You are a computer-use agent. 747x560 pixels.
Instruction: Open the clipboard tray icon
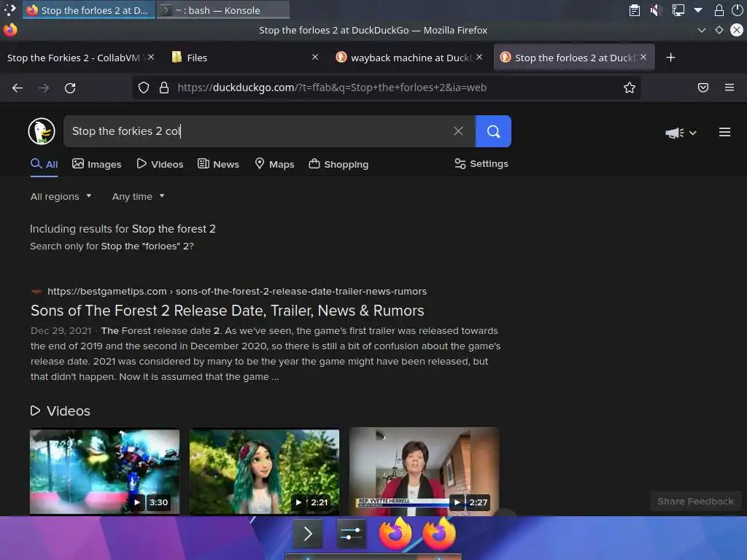tap(635, 10)
